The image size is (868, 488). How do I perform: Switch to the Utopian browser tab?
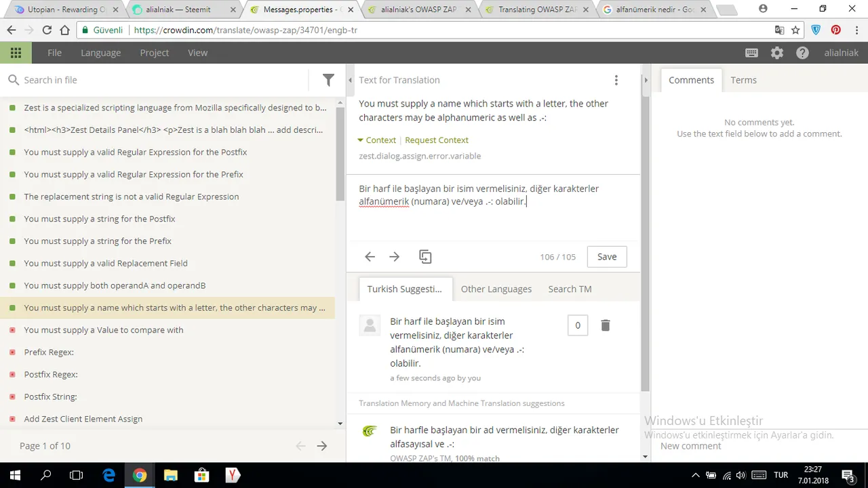pyautogui.click(x=61, y=9)
